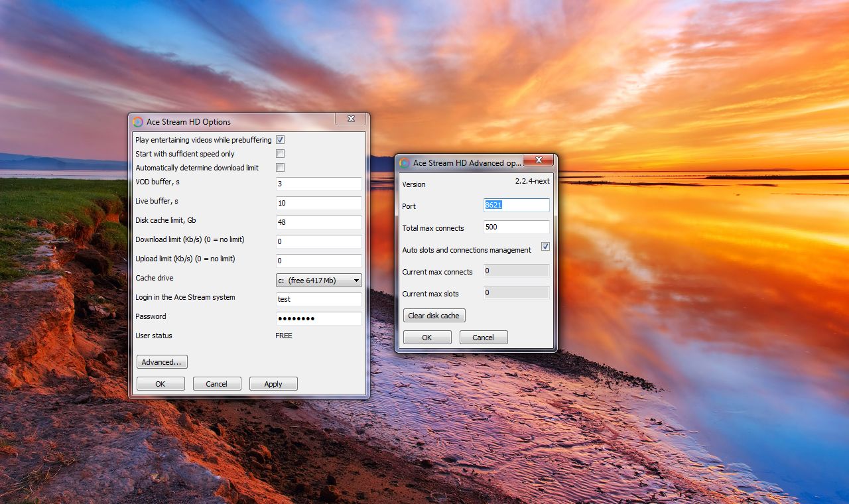
Task: Click the VOD buffer input field
Action: pos(319,184)
